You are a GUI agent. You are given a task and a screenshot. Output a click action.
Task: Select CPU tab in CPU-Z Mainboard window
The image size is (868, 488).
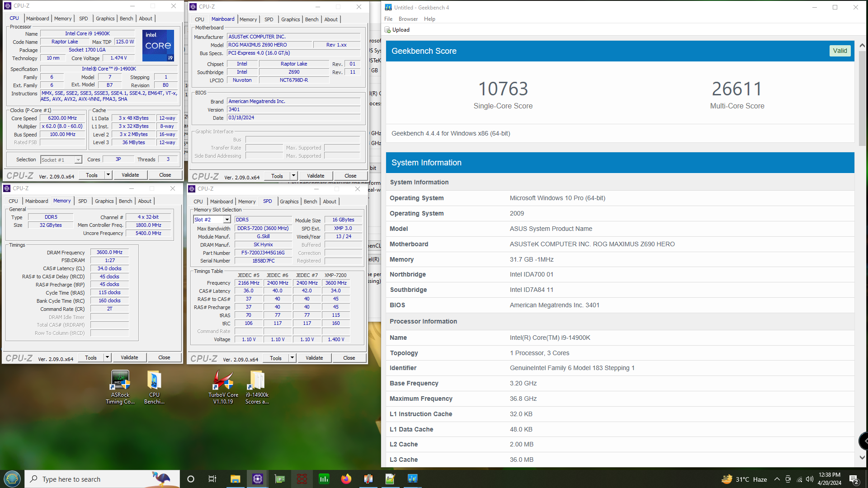tap(199, 19)
